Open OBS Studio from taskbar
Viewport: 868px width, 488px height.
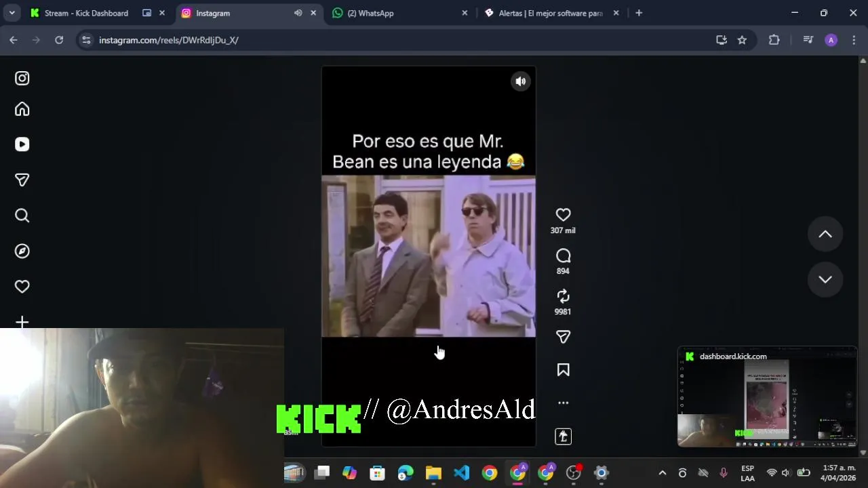click(574, 472)
